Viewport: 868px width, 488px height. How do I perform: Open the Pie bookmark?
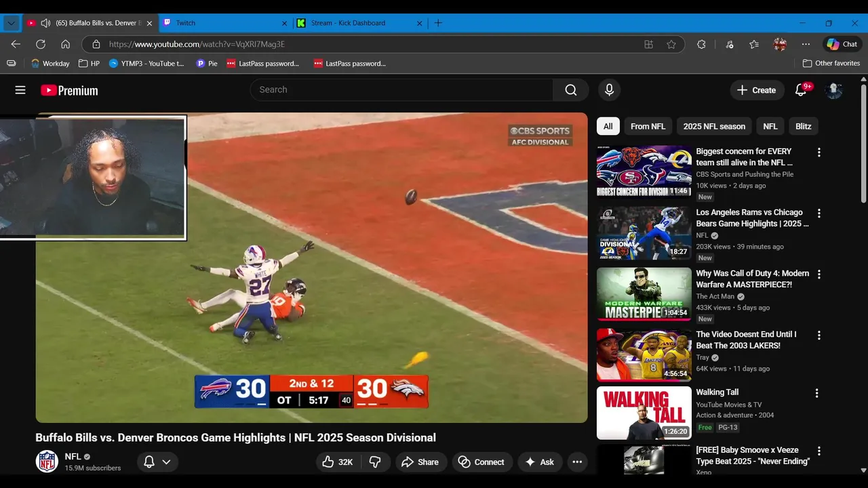click(x=207, y=63)
